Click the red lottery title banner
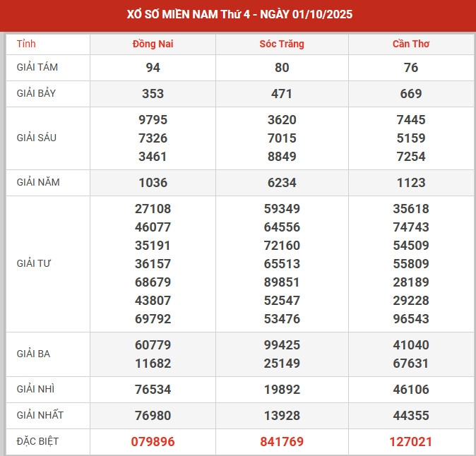 click(x=238, y=15)
